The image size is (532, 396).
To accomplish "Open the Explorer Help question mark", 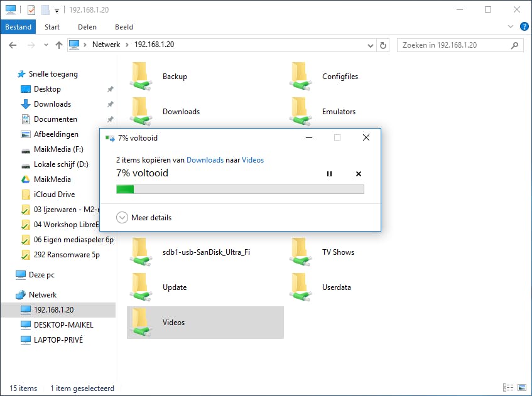I will [524, 26].
